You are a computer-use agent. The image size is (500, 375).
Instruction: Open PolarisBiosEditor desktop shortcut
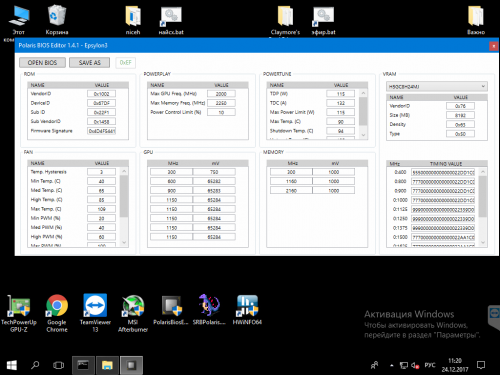[x=171, y=310]
